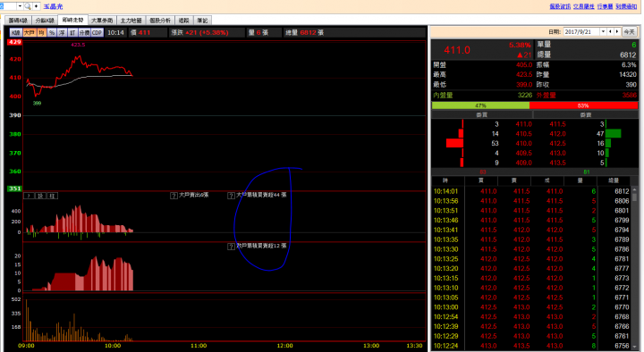This screenshot has height=352, width=644.
Task: Click the 分價 toolbar button
Action: point(84,32)
